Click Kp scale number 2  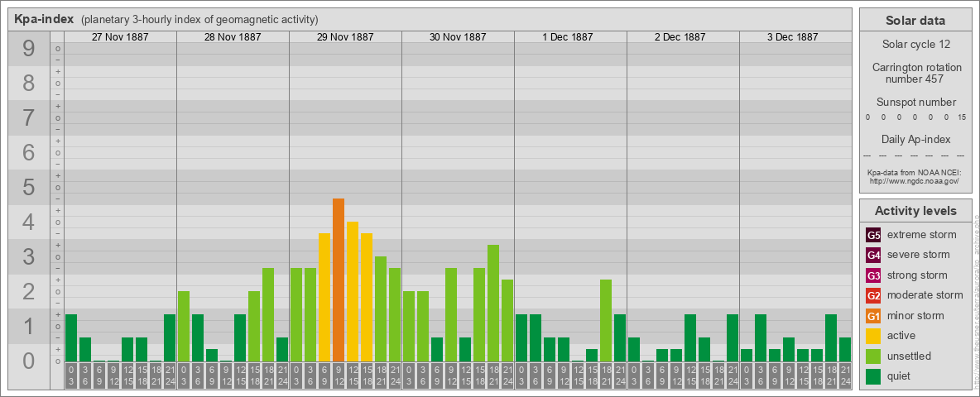point(28,291)
